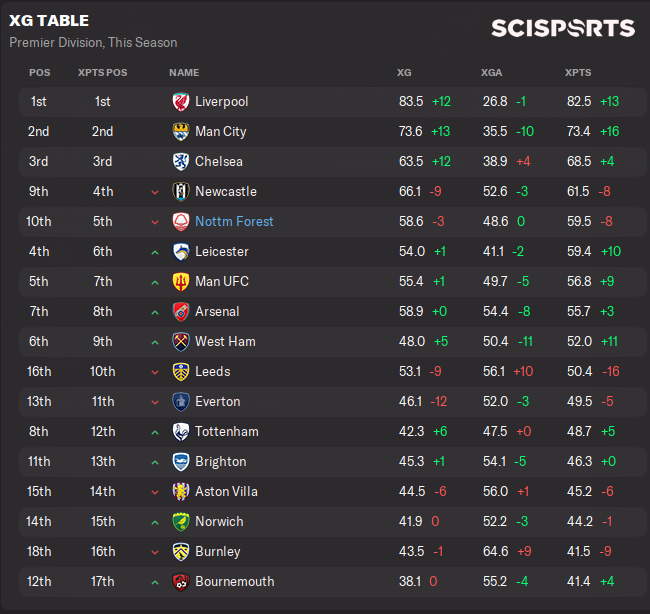The image size is (650, 614).
Task: Click the Leeds down-arrow position indicator
Action: 155,372
